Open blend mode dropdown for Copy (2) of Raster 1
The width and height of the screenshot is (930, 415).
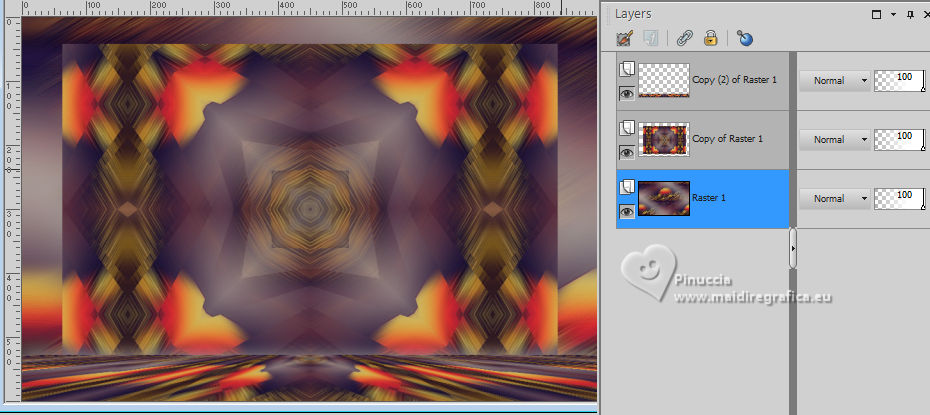click(835, 81)
